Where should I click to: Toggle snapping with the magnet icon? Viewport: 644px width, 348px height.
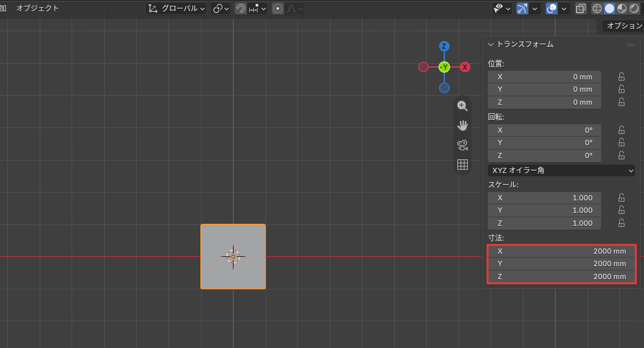point(241,8)
